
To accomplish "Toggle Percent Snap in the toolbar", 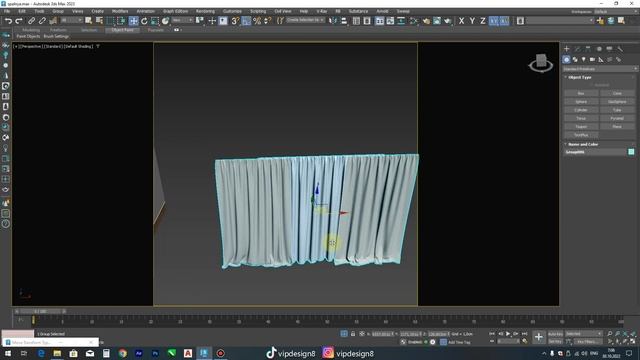I will pyautogui.click(x=257, y=21).
